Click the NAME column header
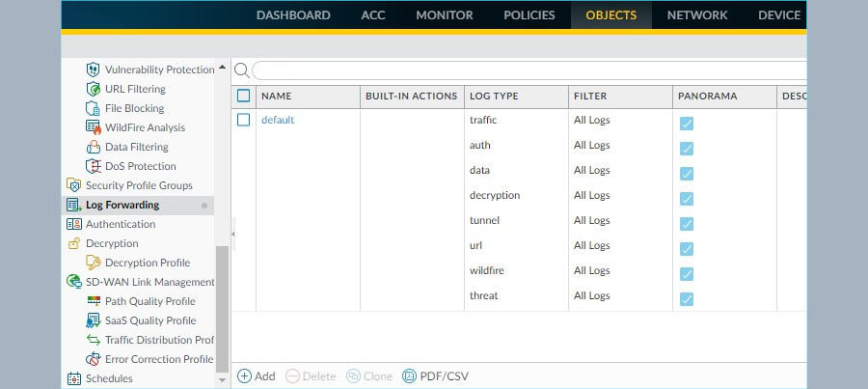 (x=308, y=96)
